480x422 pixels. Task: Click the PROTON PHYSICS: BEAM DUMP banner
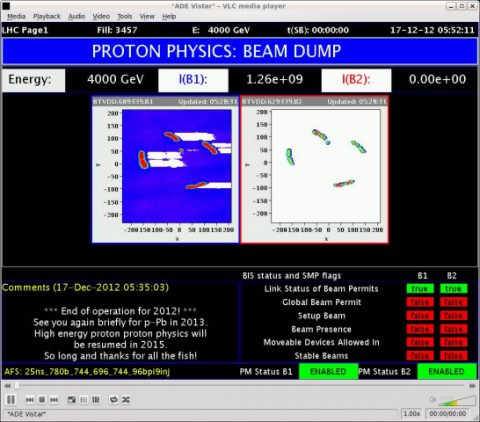240,51
